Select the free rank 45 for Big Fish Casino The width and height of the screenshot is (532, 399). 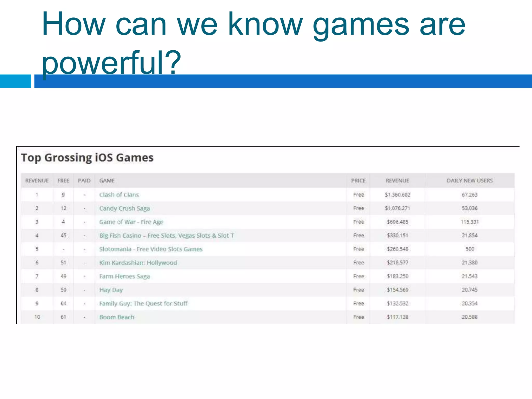(63, 235)
